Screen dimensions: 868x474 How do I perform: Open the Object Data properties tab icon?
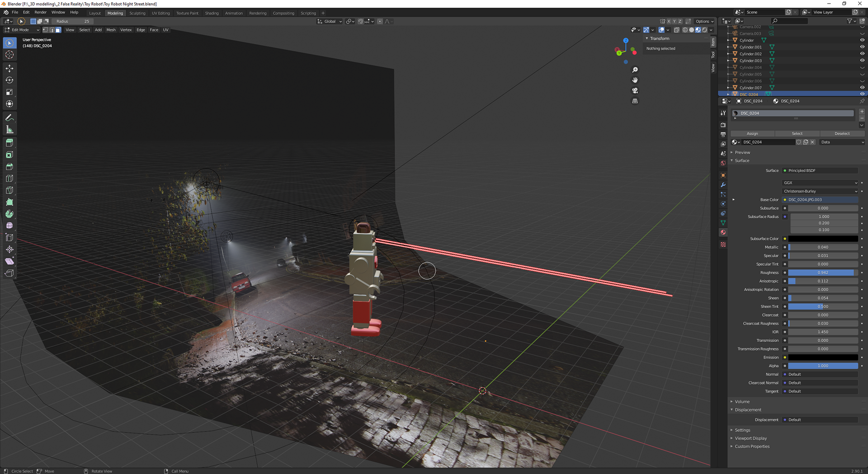pos(723,223)
